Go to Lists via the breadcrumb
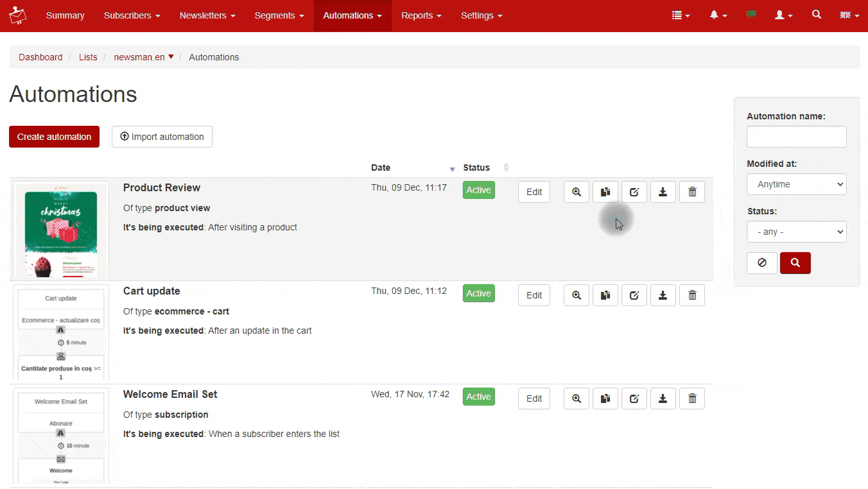Image resolution: width=868 pixels, height=489 pixels. (x=88, y=57)
